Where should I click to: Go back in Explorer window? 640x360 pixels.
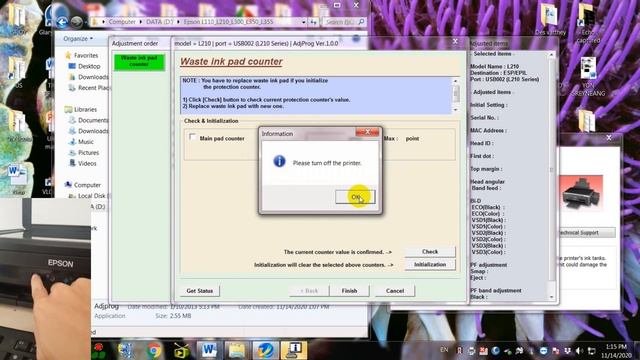pos(62,22)
